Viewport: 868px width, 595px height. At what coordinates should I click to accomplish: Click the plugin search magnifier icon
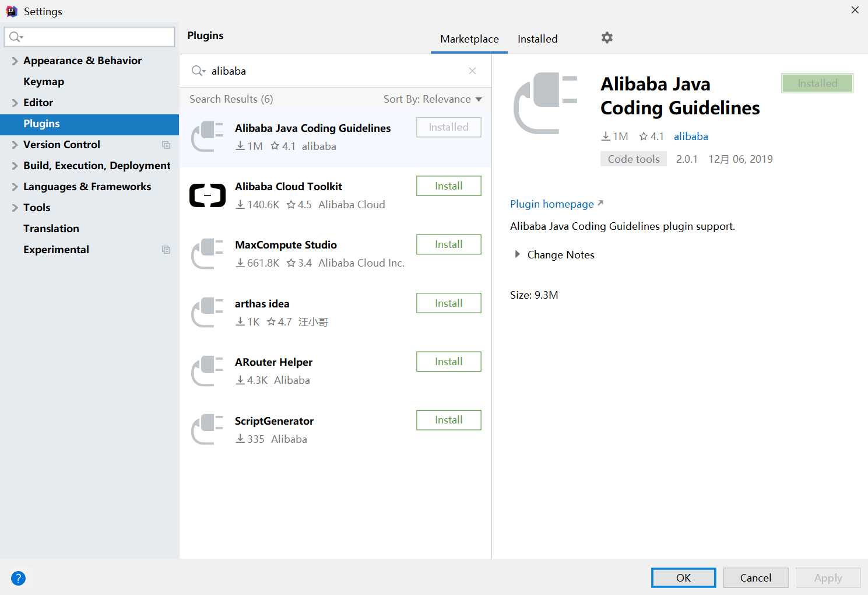click(x=198, y=71)
